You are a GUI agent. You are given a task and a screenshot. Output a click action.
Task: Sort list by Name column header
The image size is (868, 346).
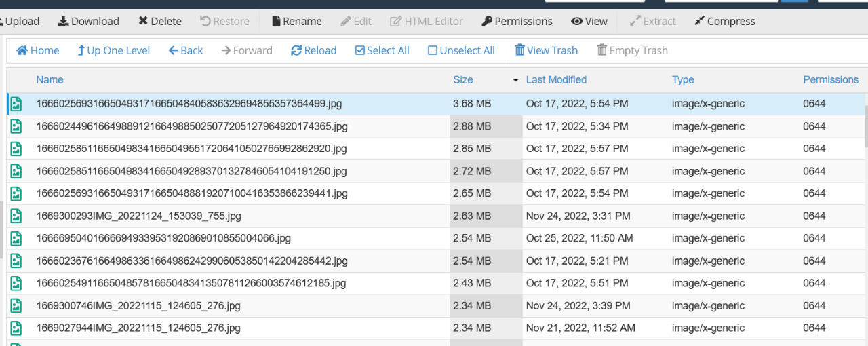[50, 79]
